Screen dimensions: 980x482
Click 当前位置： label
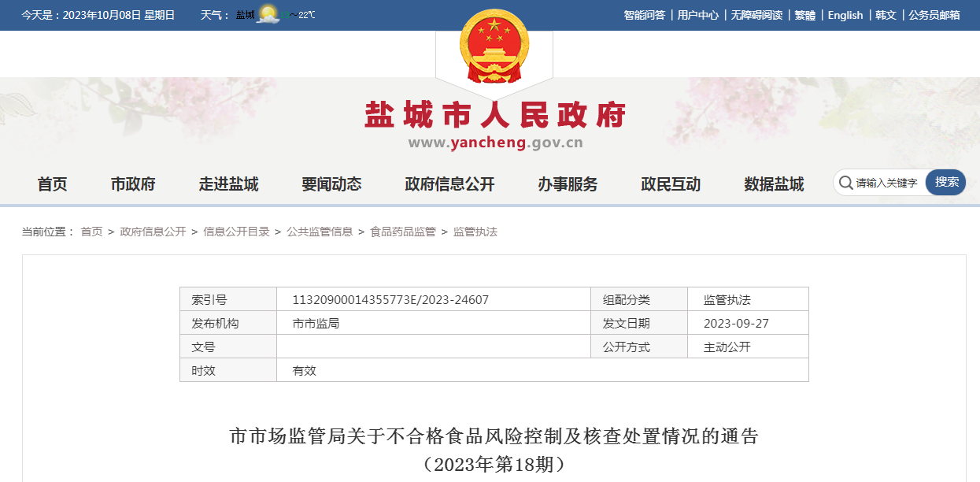[48, 232]
